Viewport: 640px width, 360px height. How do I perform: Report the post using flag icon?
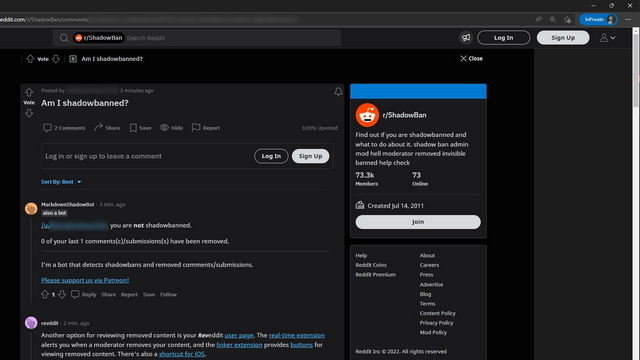click(206, 128)
